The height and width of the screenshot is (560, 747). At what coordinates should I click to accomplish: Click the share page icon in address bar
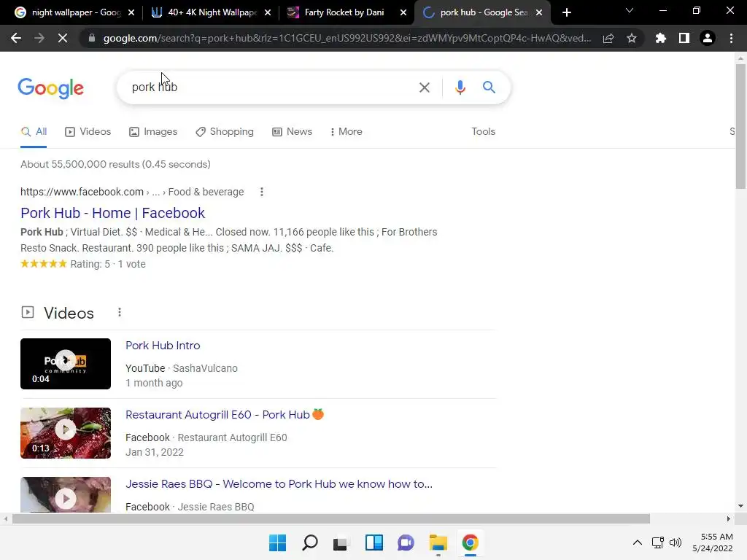click(608, 39)
